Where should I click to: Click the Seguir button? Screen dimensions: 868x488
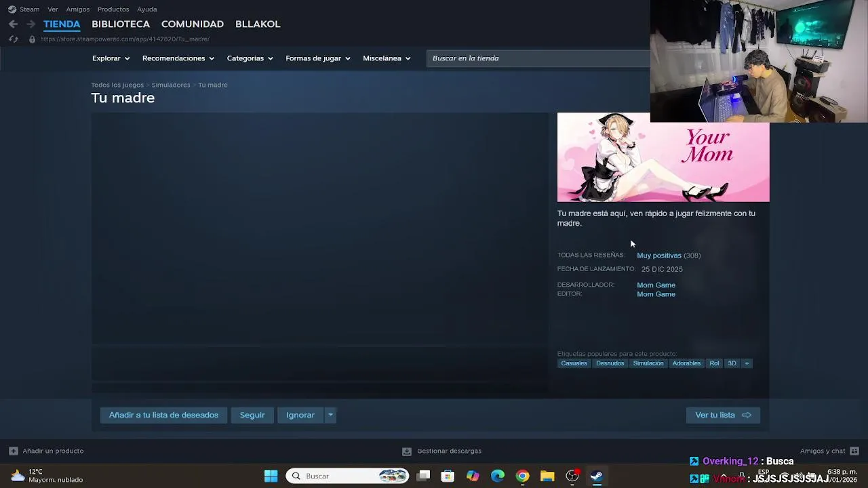coord(252,415)
